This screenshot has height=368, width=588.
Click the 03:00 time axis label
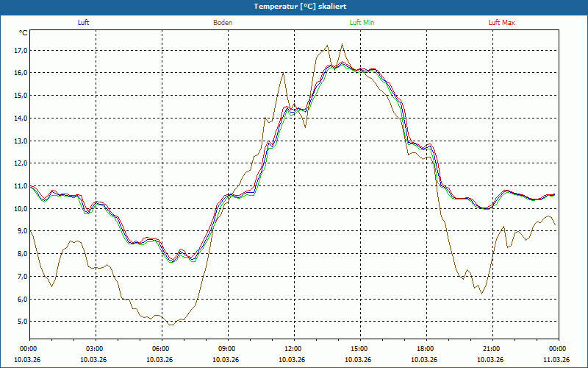pos(95,349)
